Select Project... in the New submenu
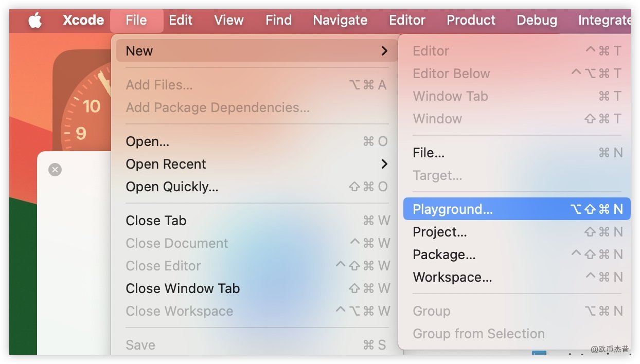The width and height of the screenshot is (640, 364). point(440,232)
